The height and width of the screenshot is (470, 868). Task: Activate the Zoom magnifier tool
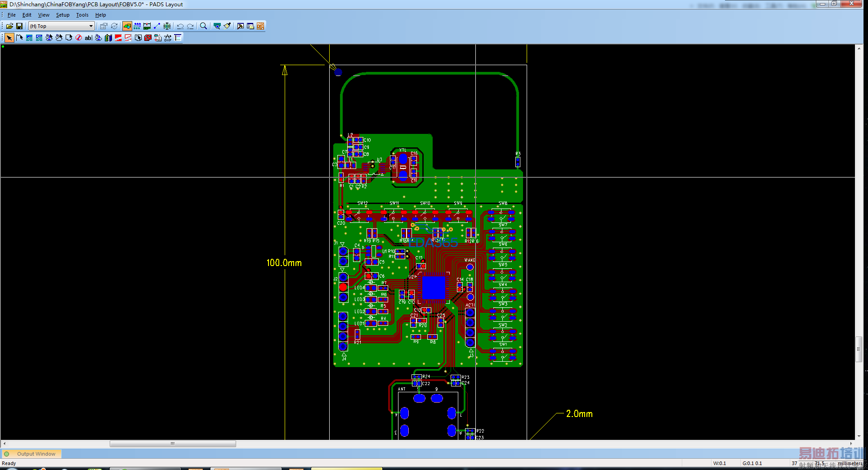click(x=203, y=26)
